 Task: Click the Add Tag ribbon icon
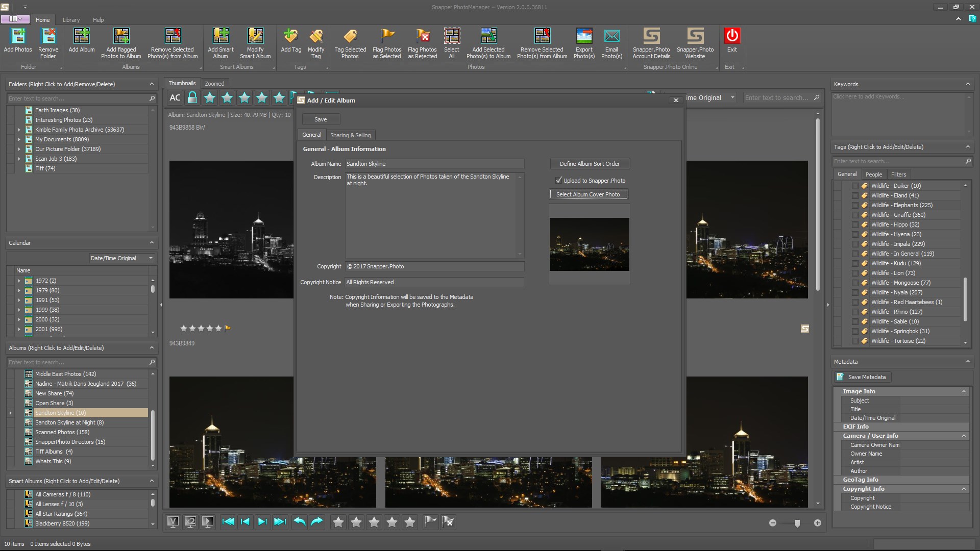point(291,36)
